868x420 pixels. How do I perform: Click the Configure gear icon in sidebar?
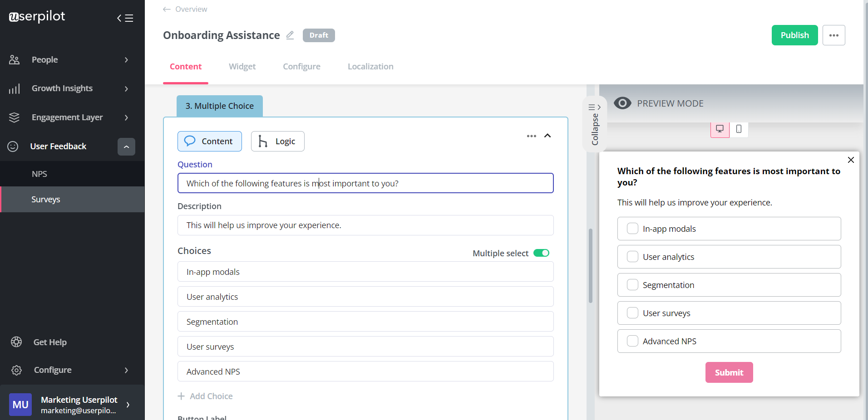point(16,370)
